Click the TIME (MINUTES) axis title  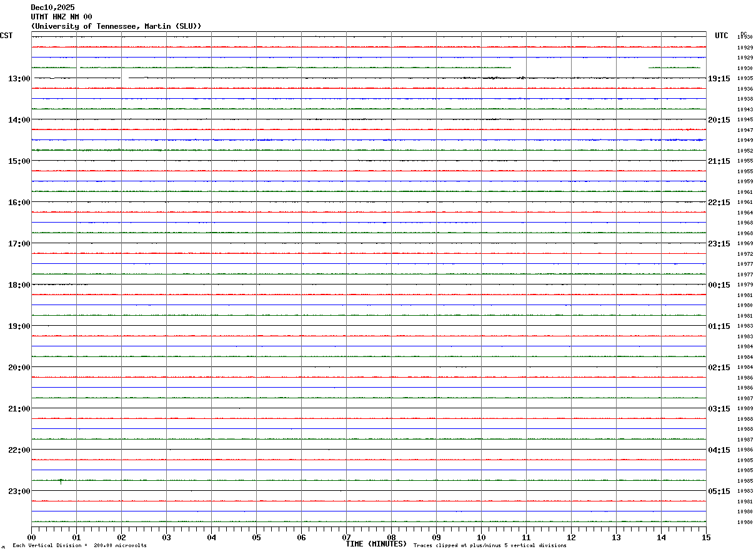pyautogui.click(x=376, y=544)
